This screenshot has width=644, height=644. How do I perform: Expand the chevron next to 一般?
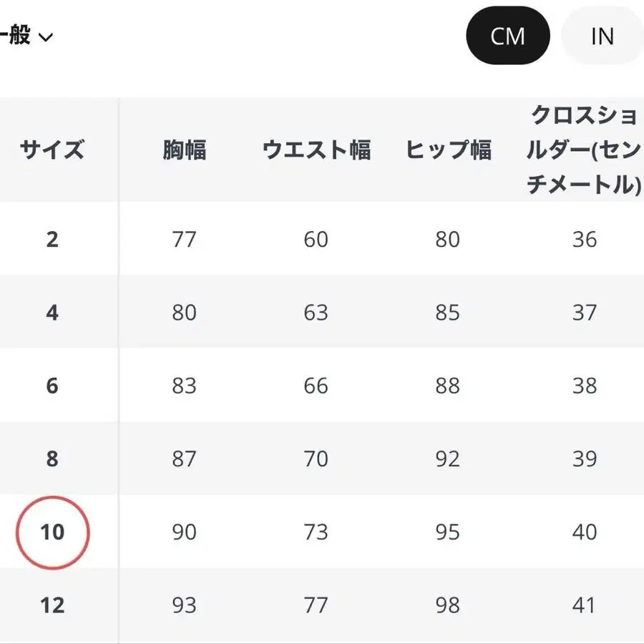[46, 37]
